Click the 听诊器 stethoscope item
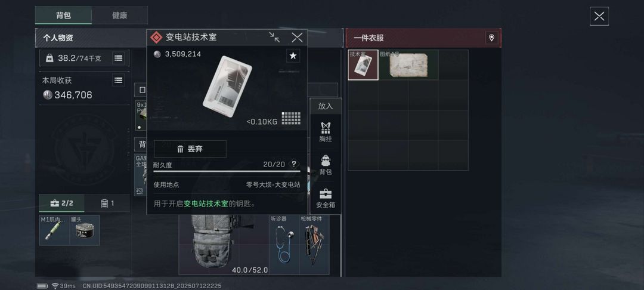Image resolution: width=644 pixels, height=290 pixels. click(x=284, y=245)
